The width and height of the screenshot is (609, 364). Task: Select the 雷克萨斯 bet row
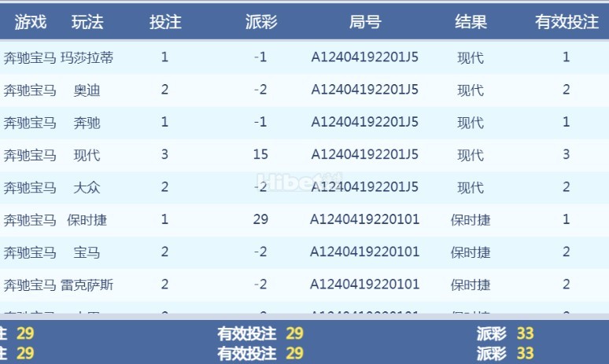tap(304, 285)
